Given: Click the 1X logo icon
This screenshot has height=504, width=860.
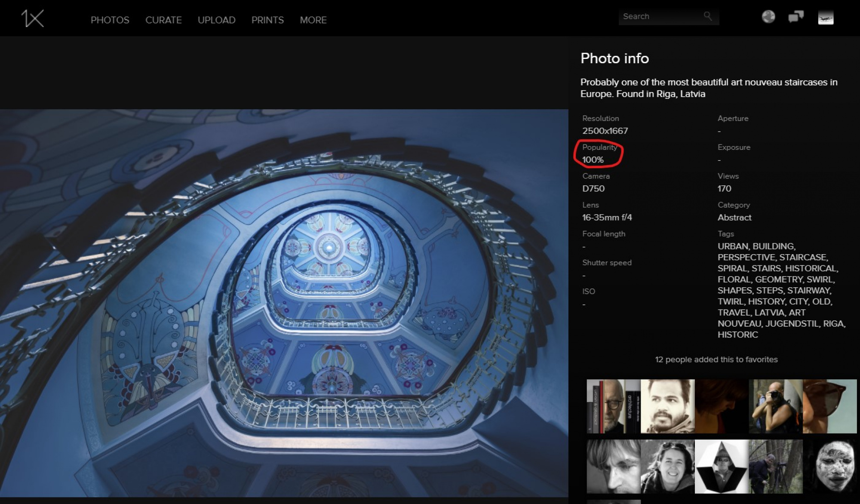Looking at the screenshot, I should point(33,18).
